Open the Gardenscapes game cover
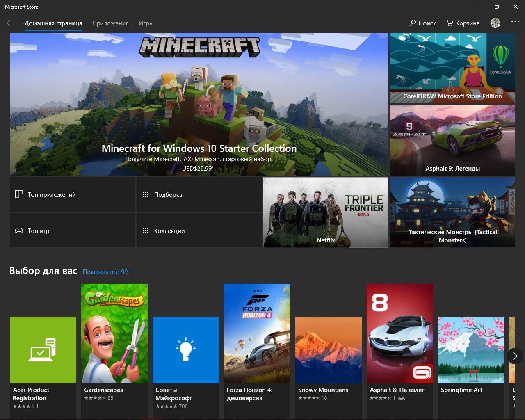 (x=114, y=334)
